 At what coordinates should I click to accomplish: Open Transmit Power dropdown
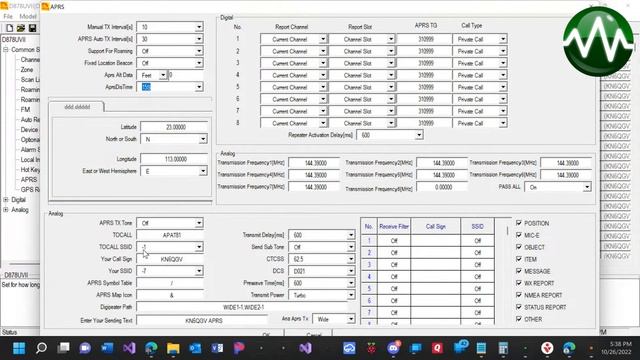click(351, 295)
